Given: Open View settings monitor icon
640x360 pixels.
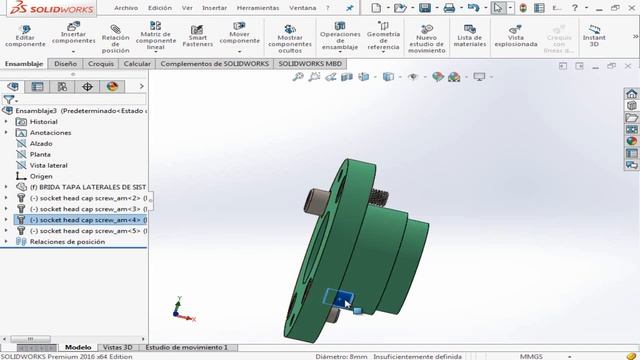Looking at the screenshot, I should pos(479,77).
